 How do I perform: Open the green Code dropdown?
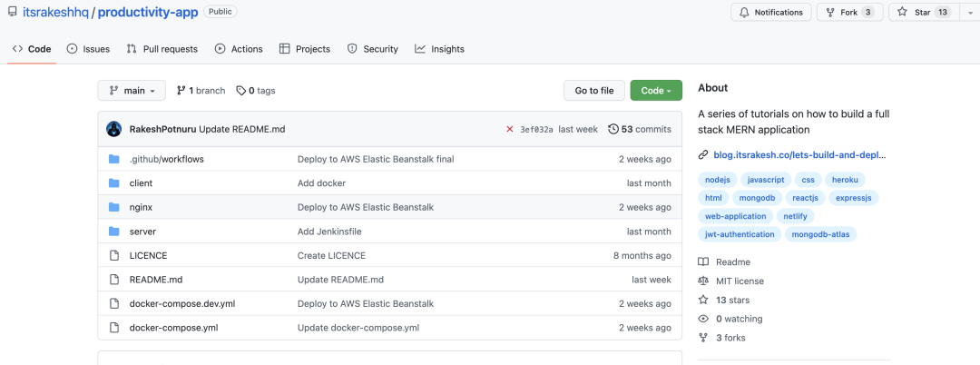(656, 91)
